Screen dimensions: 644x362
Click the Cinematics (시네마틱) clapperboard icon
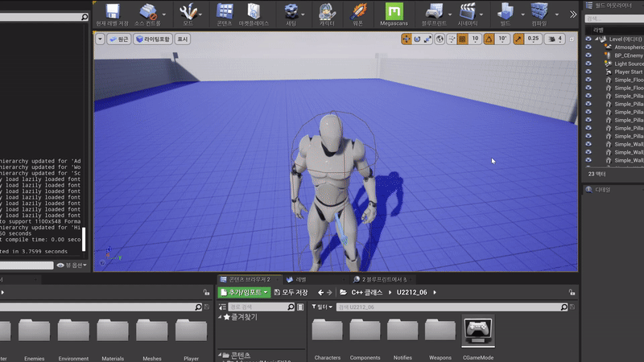[x=468, y=11]
